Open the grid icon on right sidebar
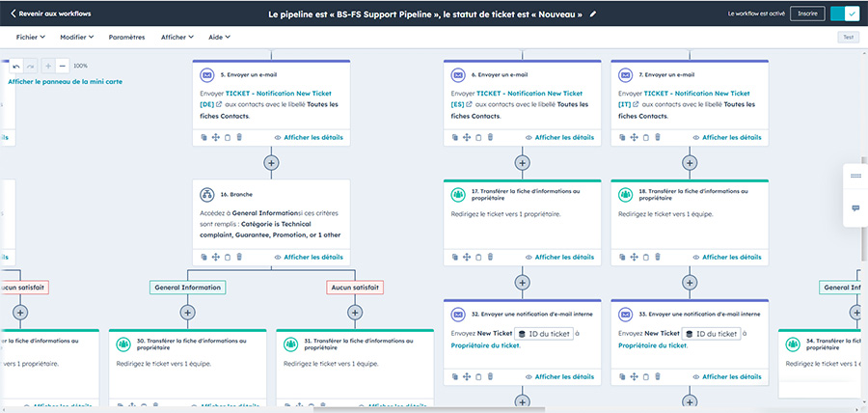This screenshot has height=413, width=868. pyautogui.click(x=855, y=176)
